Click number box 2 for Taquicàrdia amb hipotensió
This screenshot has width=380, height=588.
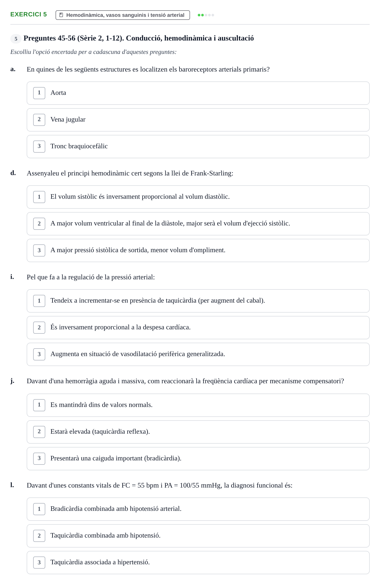[x=39, y=535]
